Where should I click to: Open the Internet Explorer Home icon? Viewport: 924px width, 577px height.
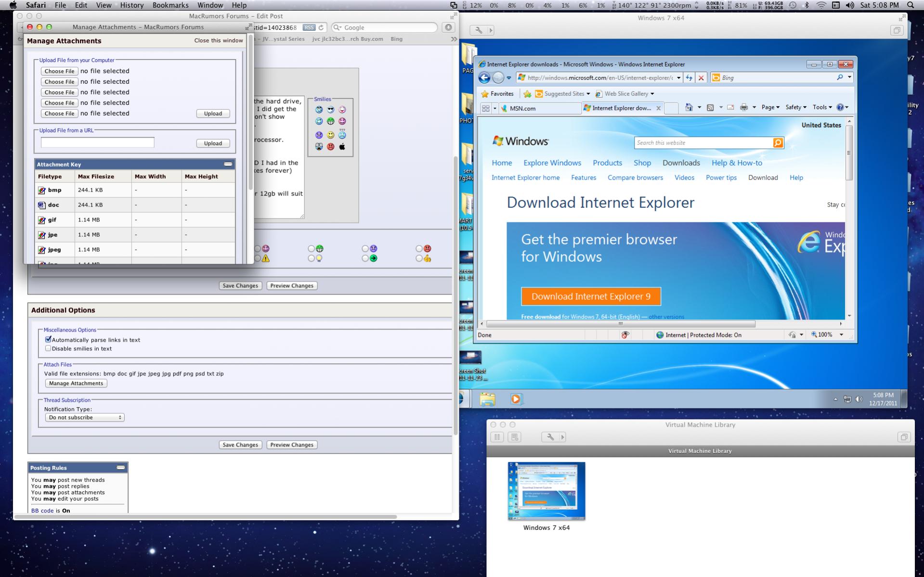point(689,107)
